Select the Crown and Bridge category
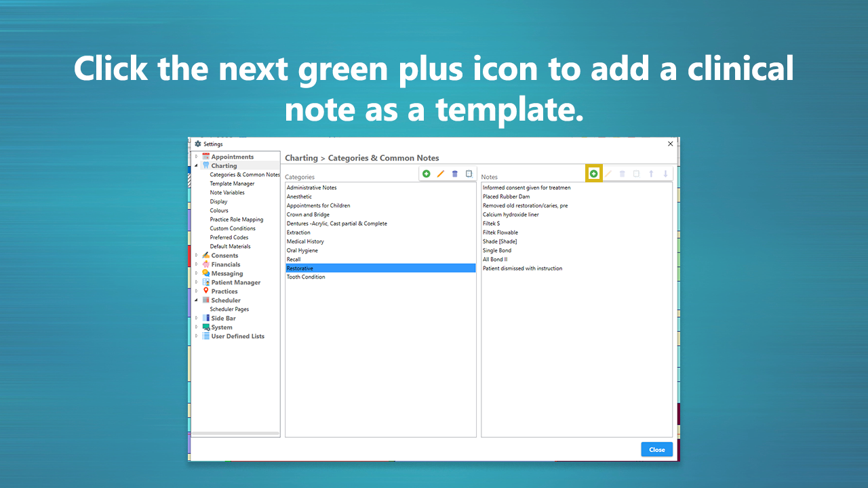The width and height of the screenshot is (868, 488). (x=309, y=214)
